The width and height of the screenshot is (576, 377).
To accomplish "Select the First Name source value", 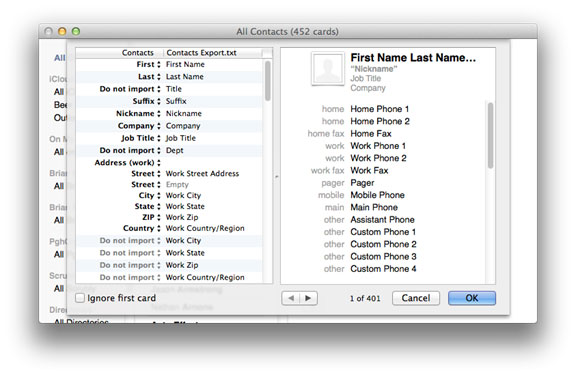I will (185, 64).
